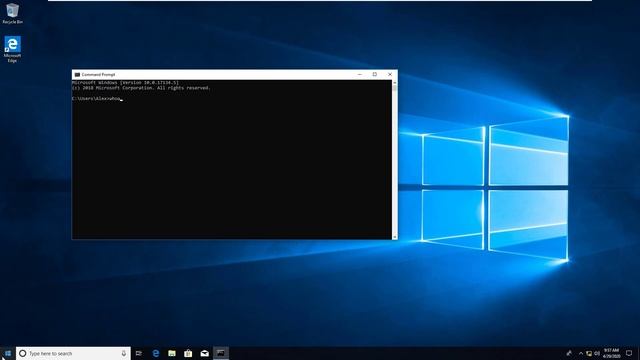The width and height of the screenshot is (640, 360).
Task: Activate the microphone voice search icon
Action: [124, 353]
